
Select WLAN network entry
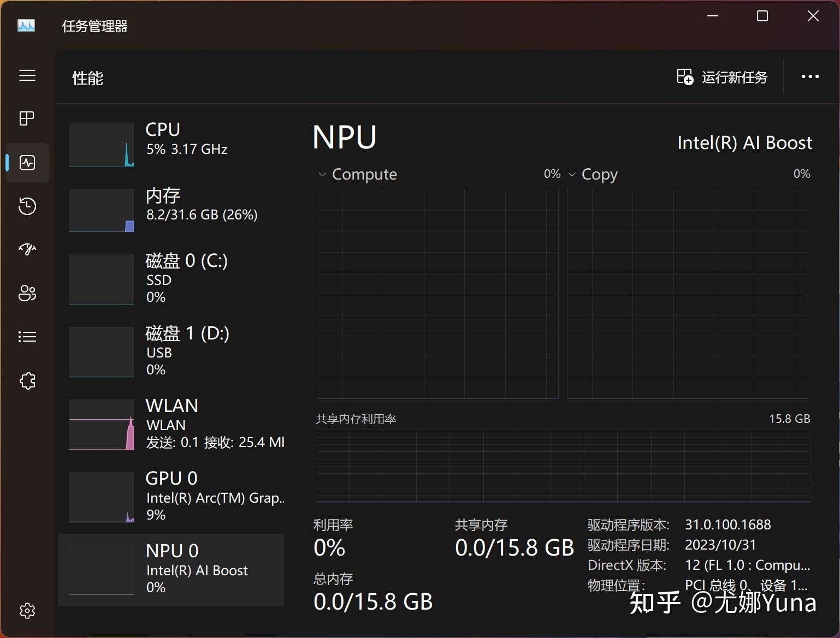(171, 424)
